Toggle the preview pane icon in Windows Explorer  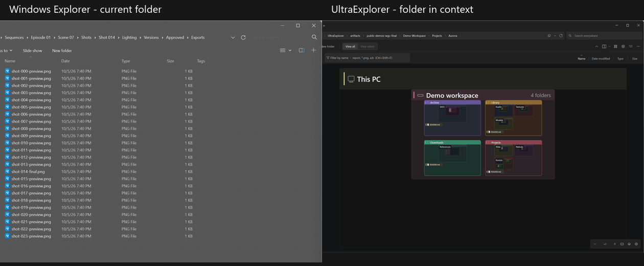coord(302,50)
